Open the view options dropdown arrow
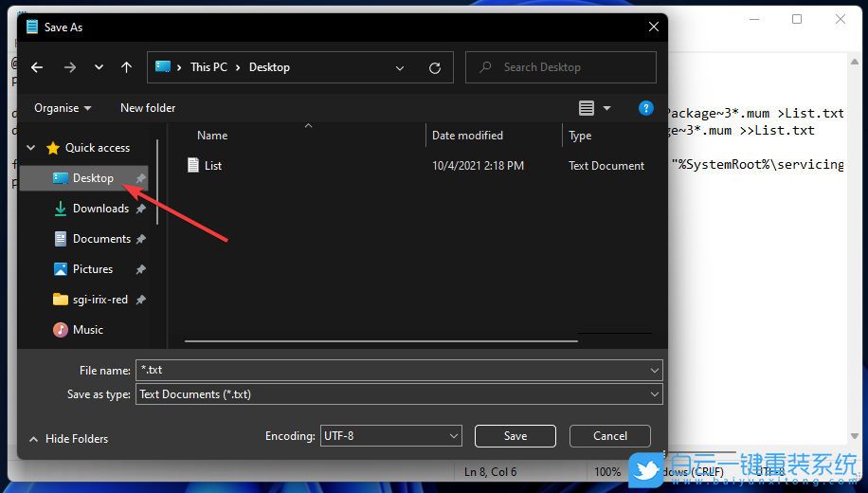This screenshot has height=493, width=868. tap(606, 108)
